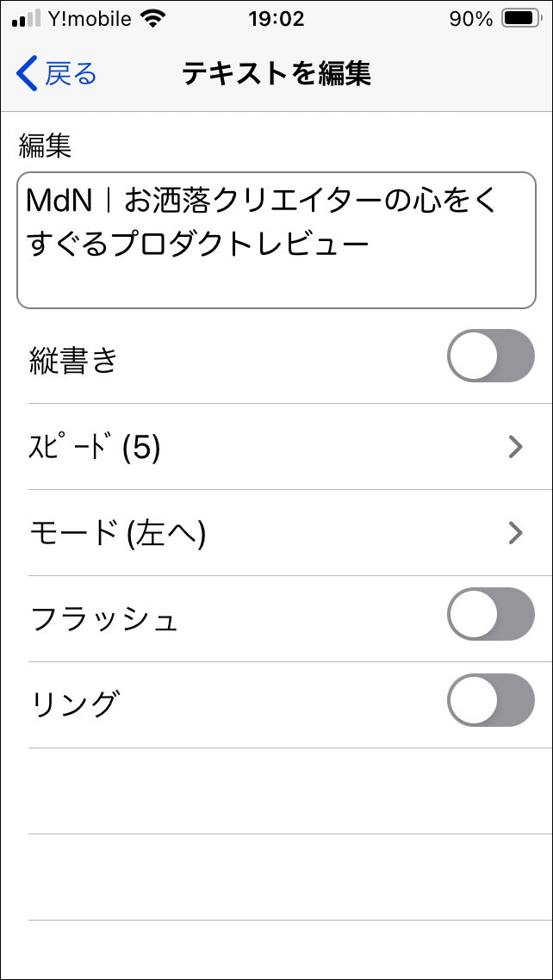
Task: Open speed settings via its chevron
Action: (x=515, y=447)
